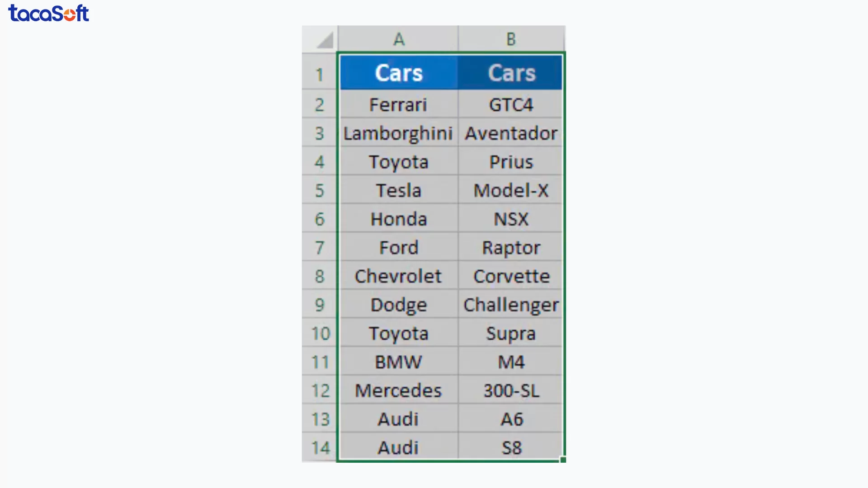Select the Honda cell
This screenshot has width=868, height=488.
399,219
